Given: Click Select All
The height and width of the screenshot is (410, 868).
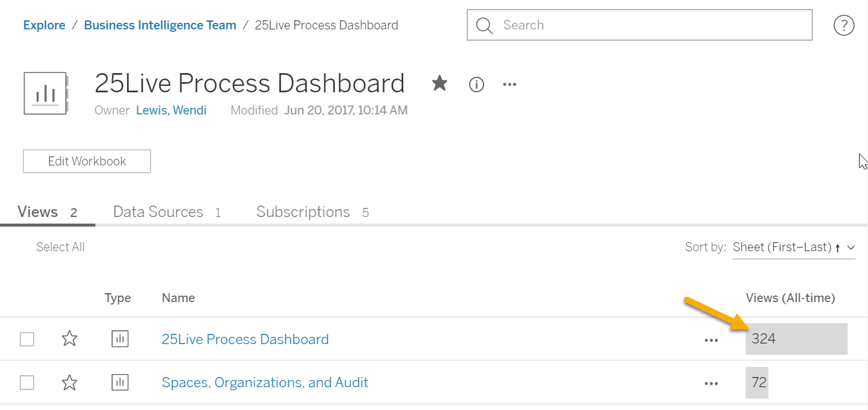Looking at the screenshot, I should [x=61, y=247].
